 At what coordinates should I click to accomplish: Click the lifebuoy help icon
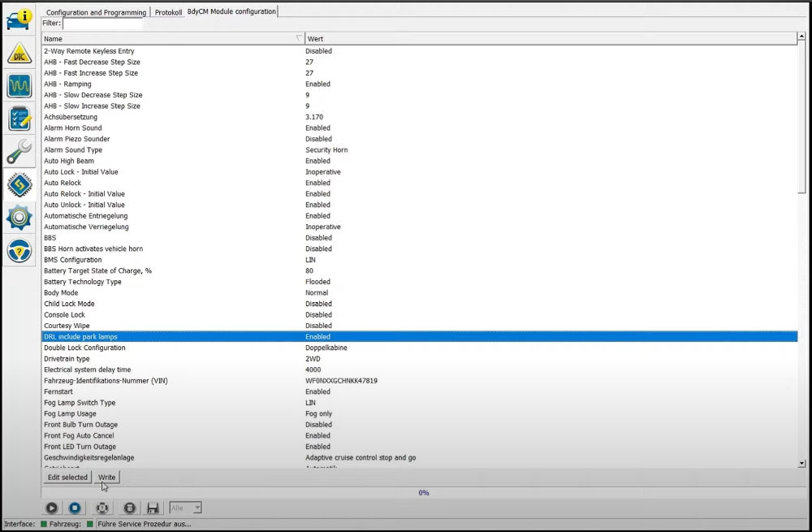pos(102,508)
